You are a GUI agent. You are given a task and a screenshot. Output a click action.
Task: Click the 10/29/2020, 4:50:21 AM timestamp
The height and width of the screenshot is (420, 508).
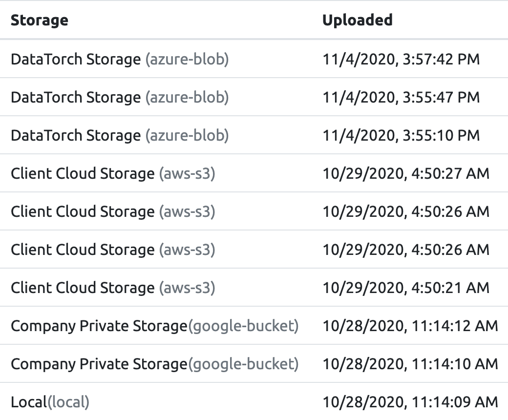(x=406, y=288)
